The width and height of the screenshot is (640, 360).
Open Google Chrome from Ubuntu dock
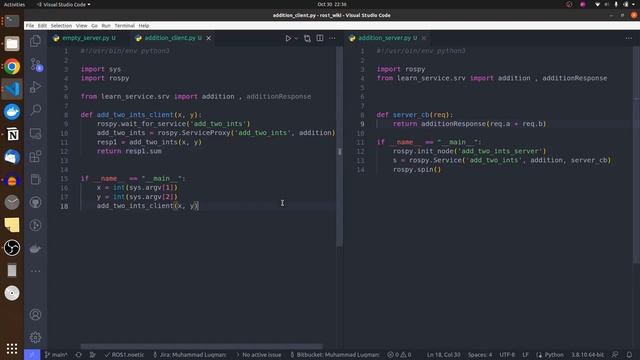pyautogui.click(x=12, y=67)
